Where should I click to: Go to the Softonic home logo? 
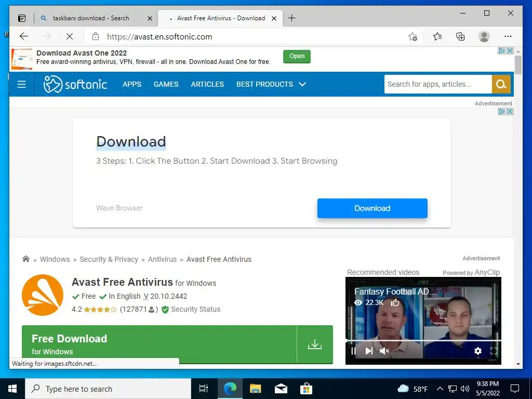(75, 84)
